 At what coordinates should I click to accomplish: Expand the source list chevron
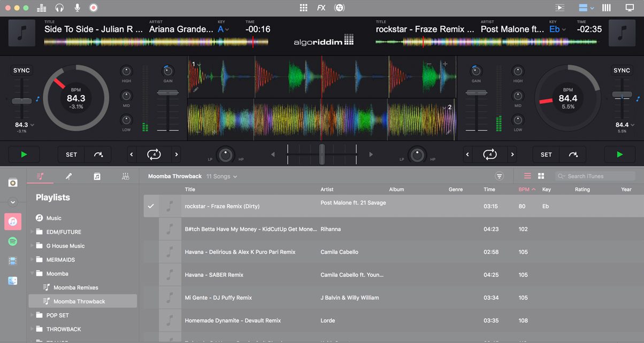[13, 202]
